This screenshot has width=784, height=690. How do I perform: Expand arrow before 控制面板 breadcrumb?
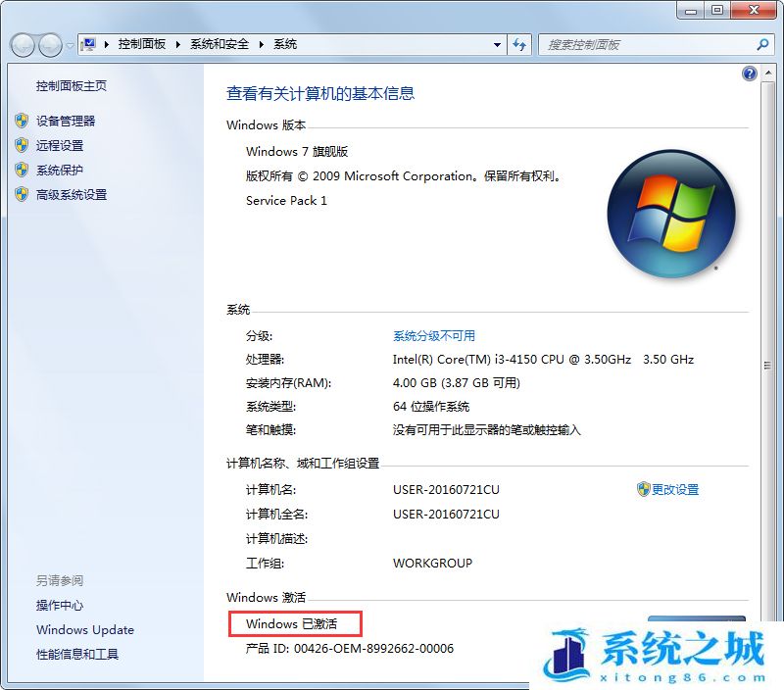tap(107, 44)
